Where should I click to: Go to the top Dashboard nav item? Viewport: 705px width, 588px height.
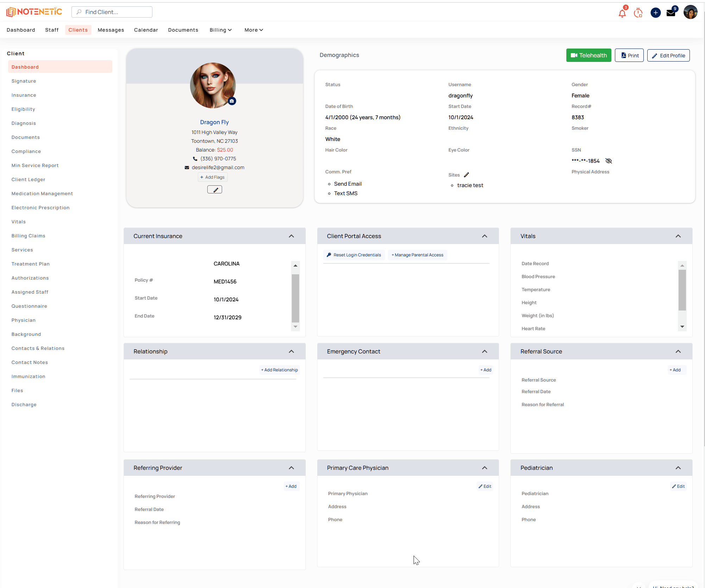pos(21,30)
